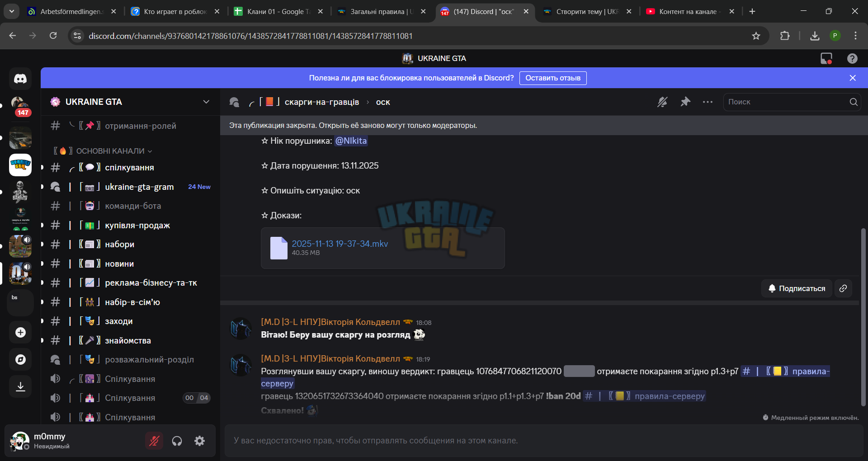View site information icon in address bar
This screenshot has height=461, width=868.
click(77, 36)
